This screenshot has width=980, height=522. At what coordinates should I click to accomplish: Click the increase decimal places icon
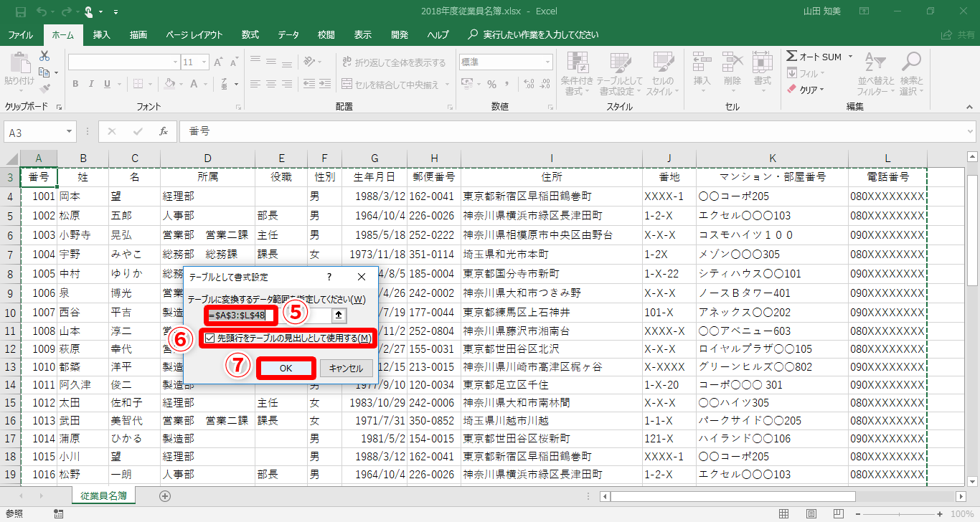(528, 85)
